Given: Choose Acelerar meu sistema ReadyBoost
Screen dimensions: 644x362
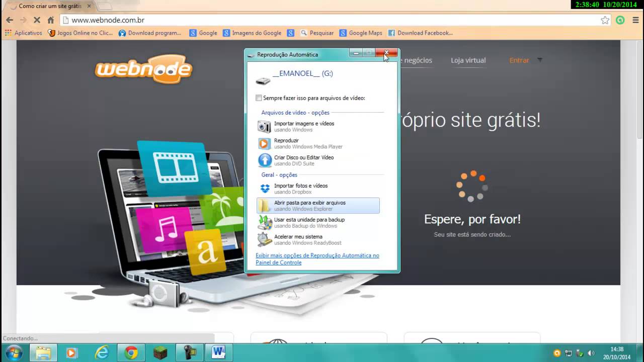Looking at the screenshot, I should (x=318, y=240).
